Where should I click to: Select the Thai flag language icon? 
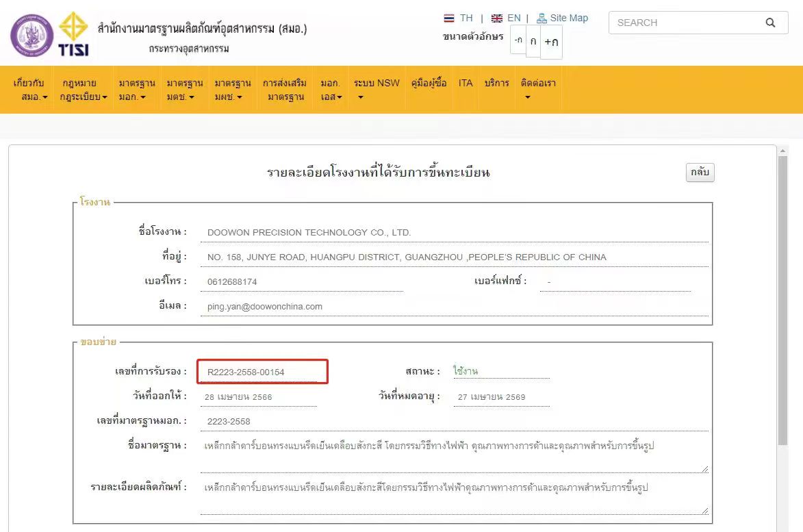[449, 18]
